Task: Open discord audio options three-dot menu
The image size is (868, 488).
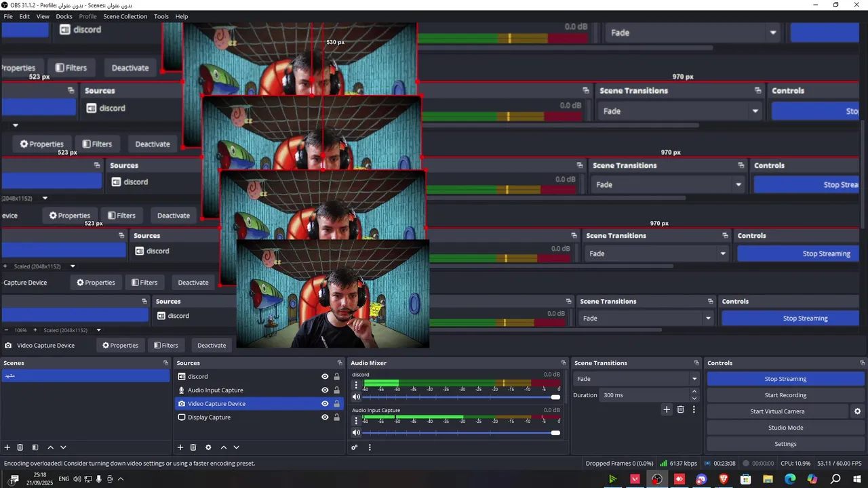Action: point(356,385)
